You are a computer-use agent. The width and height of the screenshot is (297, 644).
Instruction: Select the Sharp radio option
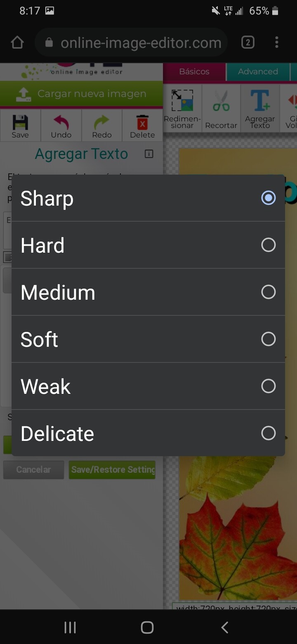coord(268,198)
